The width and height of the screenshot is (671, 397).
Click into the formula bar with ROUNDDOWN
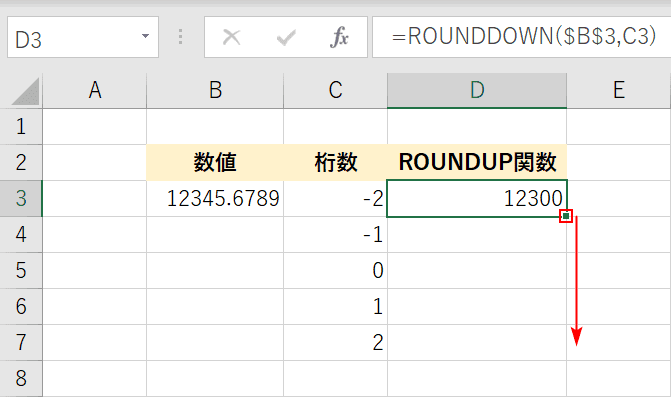pyautogui.click(x=521, y=37)
